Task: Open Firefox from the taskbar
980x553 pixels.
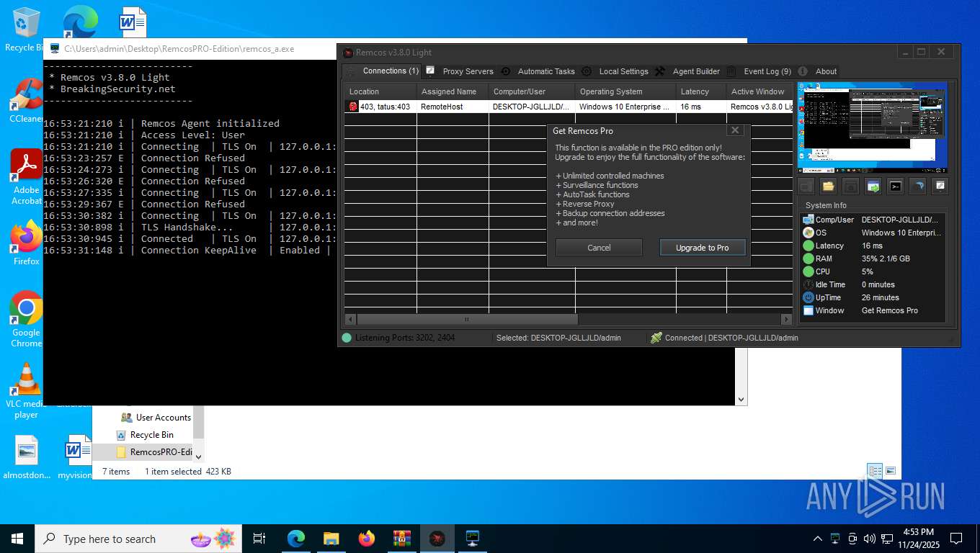Action: click(x=367, y=539)
